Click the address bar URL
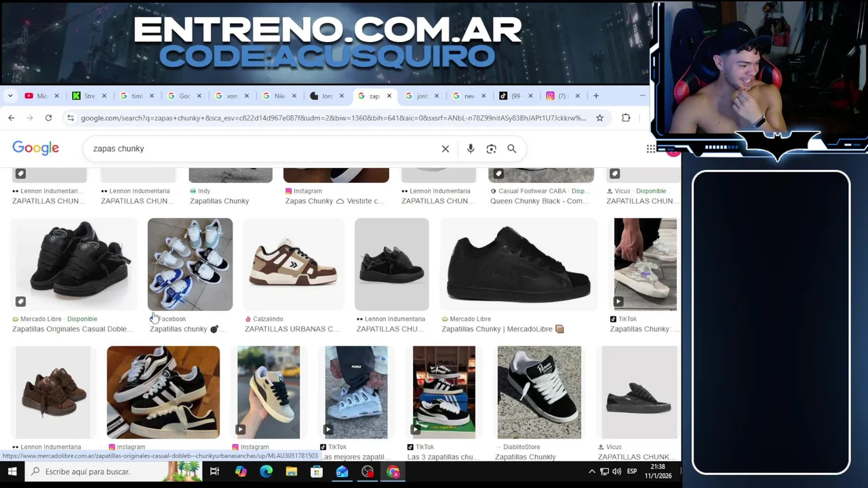This screenshot has width=868, height=488. [333, 118]
